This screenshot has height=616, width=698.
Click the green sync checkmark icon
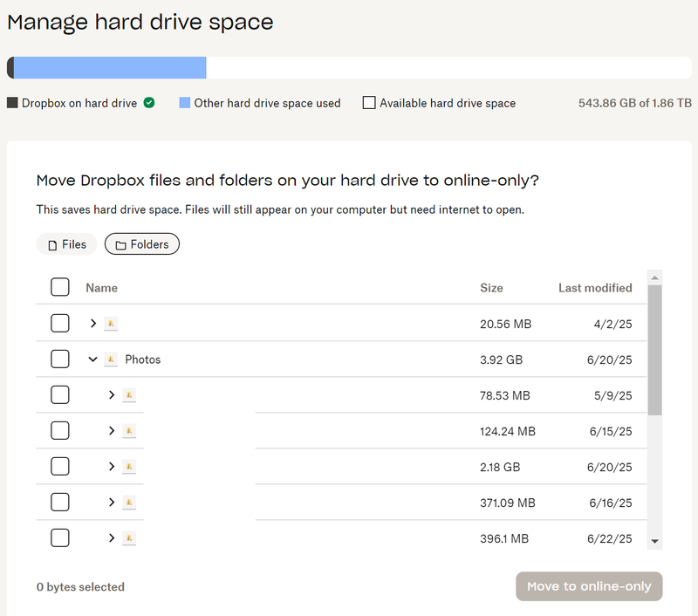coord(149,103)
